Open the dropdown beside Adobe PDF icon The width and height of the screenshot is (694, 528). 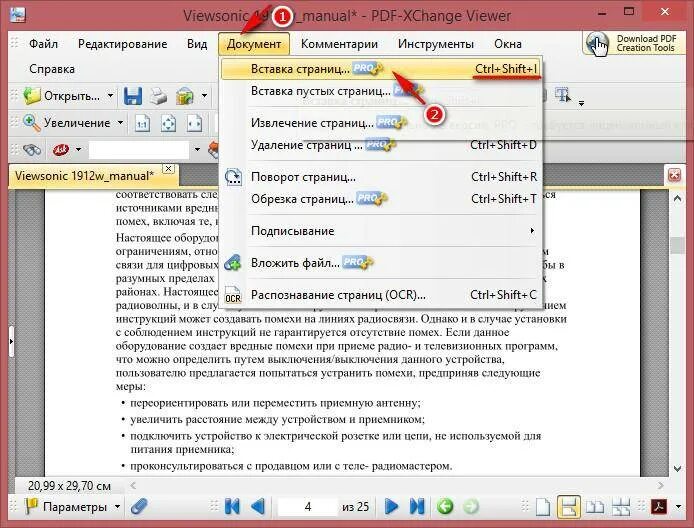click(678, 506)
